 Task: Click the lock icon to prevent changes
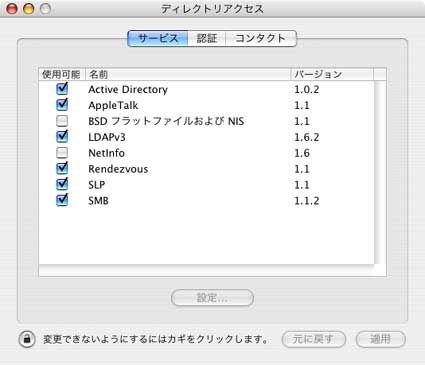pos(27,339)
